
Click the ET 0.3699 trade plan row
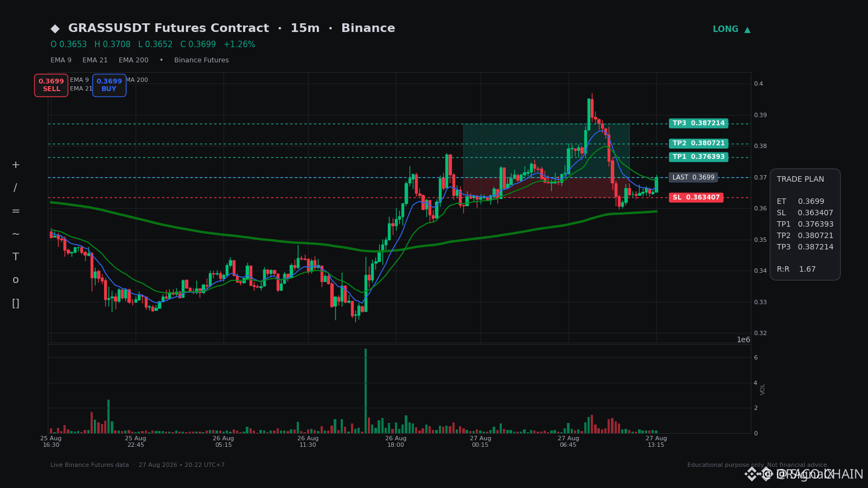(800, 202)
